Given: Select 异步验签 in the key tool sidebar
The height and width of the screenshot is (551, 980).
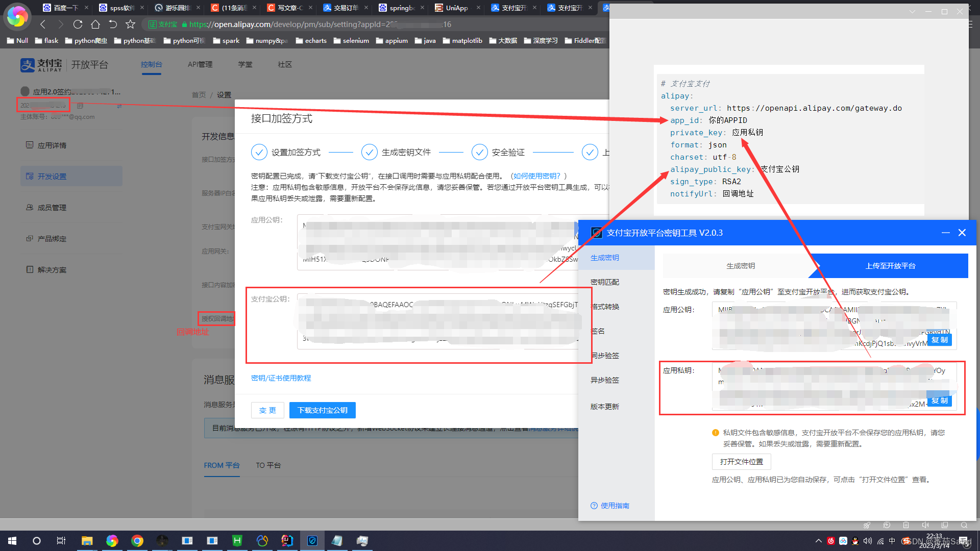Looking at the screenshot, I should tap(617, 380).
